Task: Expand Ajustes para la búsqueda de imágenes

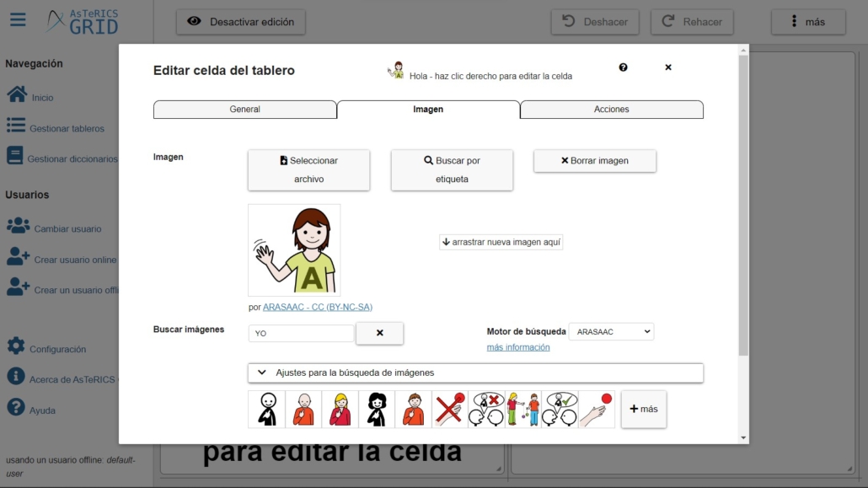Action: coord(472,373)
